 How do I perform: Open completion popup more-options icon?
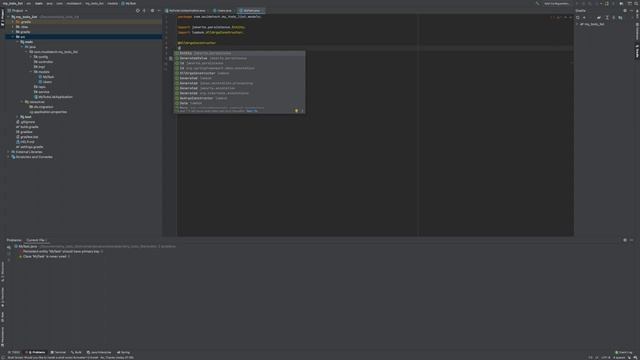coord(302,111)
